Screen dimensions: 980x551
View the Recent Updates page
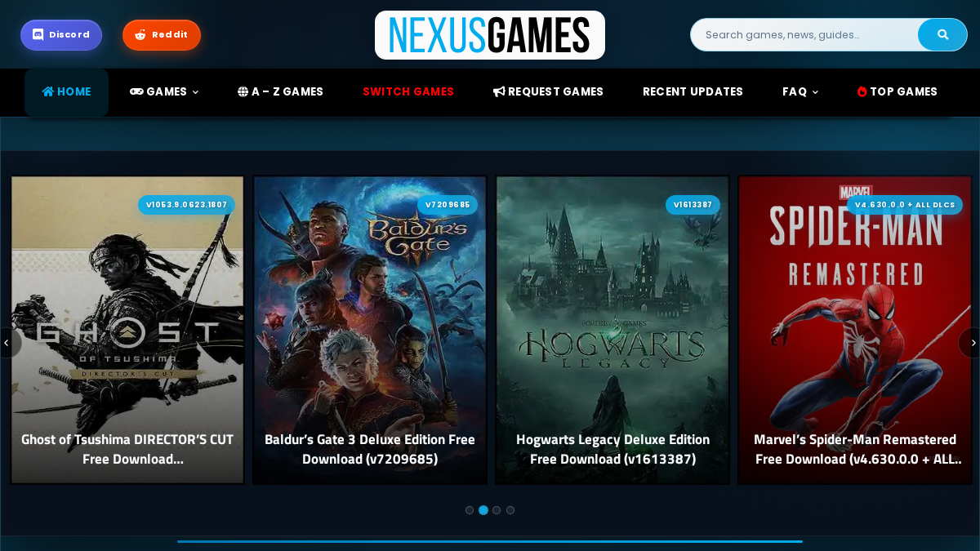693,92
